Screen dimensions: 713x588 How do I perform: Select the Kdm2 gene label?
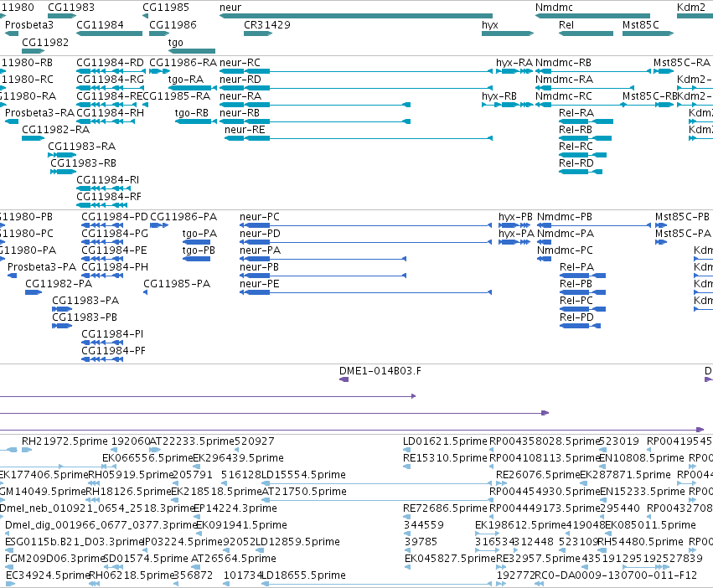691,8
